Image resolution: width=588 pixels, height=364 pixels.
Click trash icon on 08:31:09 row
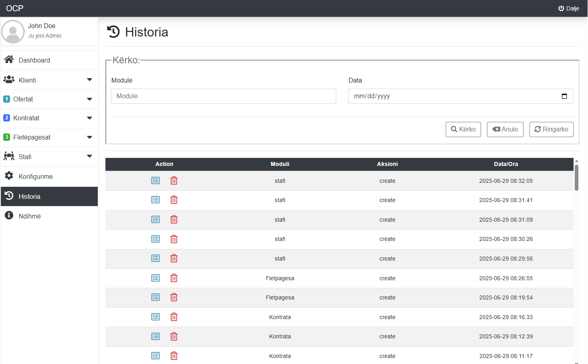point(174,220)
